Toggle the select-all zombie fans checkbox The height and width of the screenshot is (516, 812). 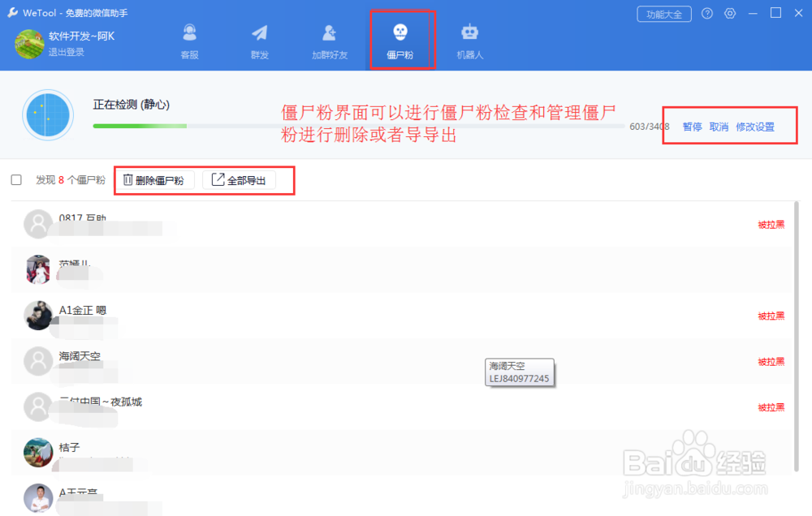click(16, 179)
